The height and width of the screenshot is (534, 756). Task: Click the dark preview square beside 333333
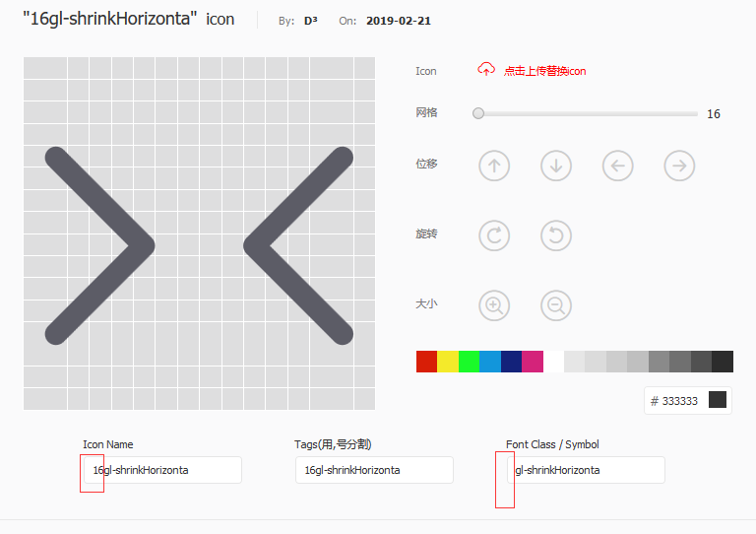click(x=718, y=400)
